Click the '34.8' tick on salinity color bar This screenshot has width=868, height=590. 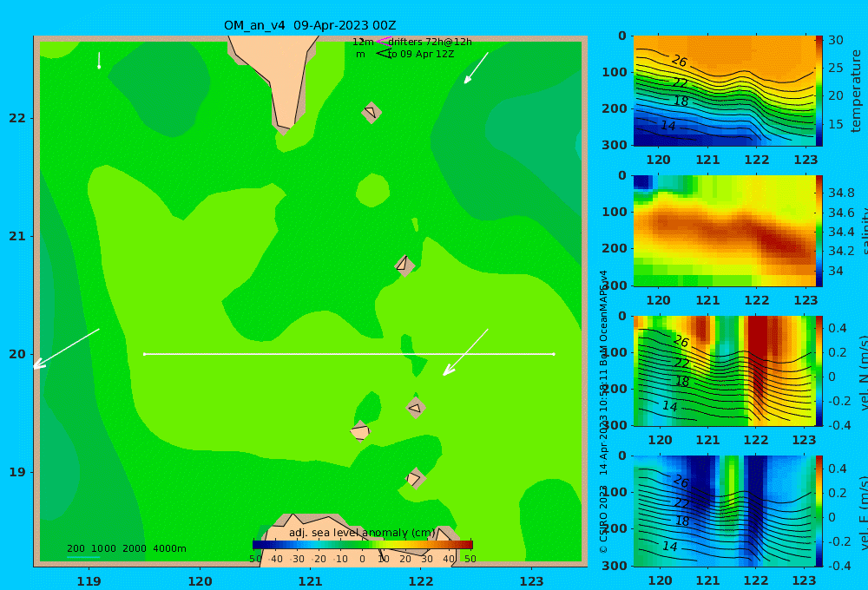[x=841, y=193]
